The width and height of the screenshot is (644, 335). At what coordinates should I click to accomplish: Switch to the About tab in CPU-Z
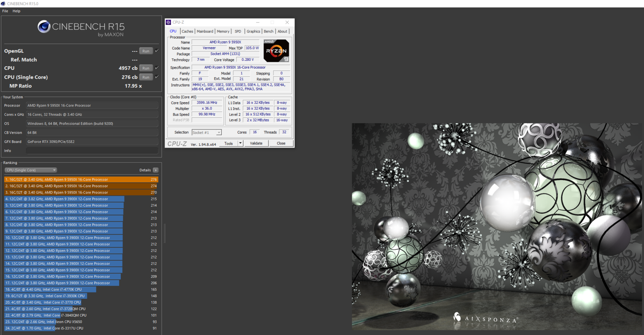point(282,31)
